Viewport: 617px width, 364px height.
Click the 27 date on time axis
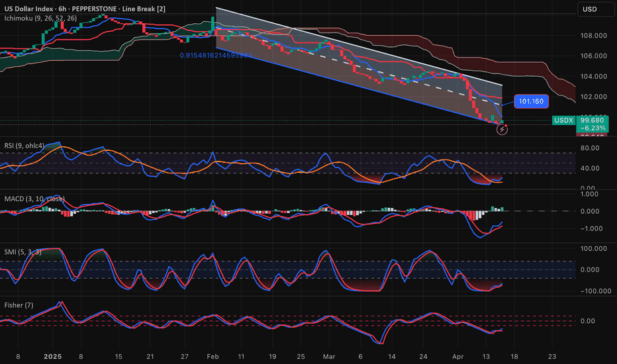click(x=185, y=357)
